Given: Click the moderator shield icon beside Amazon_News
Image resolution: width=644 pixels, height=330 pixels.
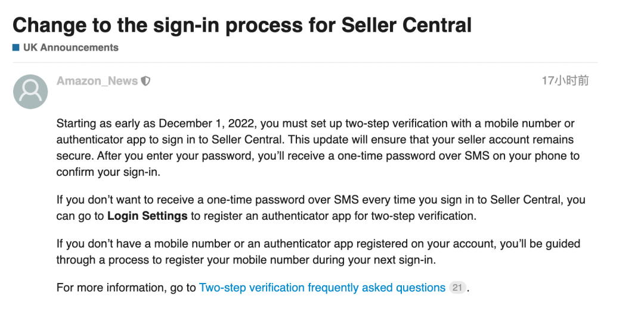Looking at the screenshot, I should coord(145,81).
